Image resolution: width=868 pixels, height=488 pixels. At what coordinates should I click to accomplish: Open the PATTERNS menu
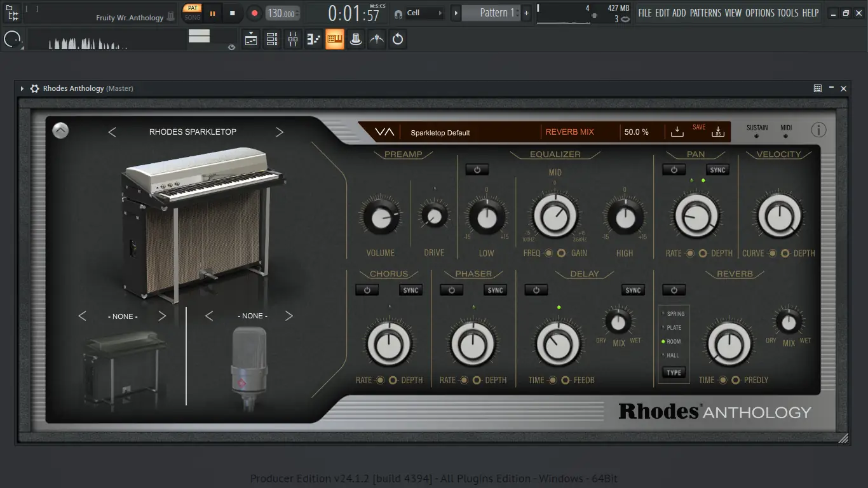(705, 13)
